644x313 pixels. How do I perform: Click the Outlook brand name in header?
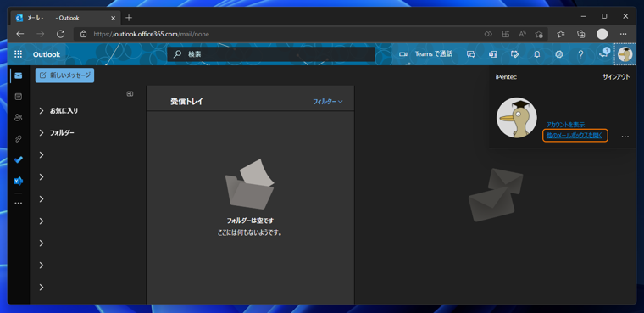point(47,54)
